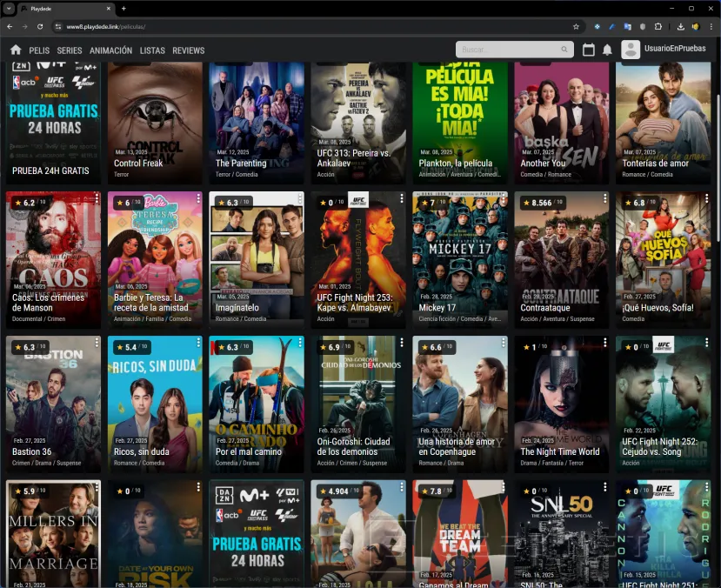
Task: Go back with the browser back arrow
Action: [x=10, y=27]
